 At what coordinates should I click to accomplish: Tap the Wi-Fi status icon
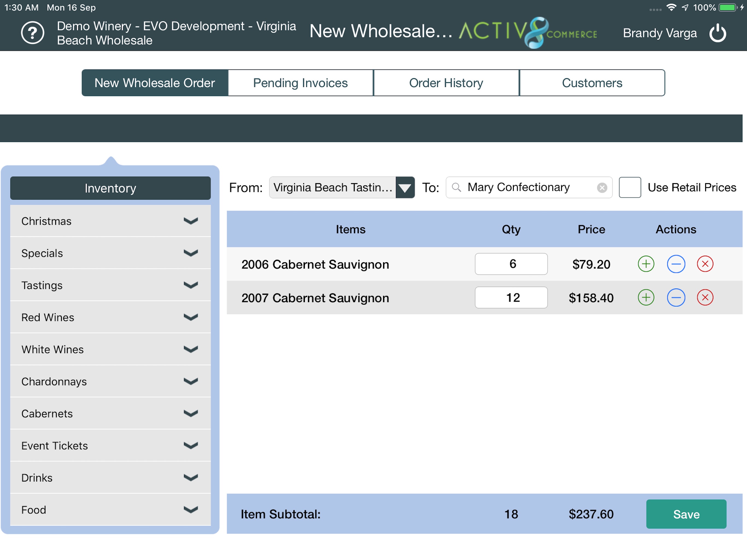coord(671,7)
